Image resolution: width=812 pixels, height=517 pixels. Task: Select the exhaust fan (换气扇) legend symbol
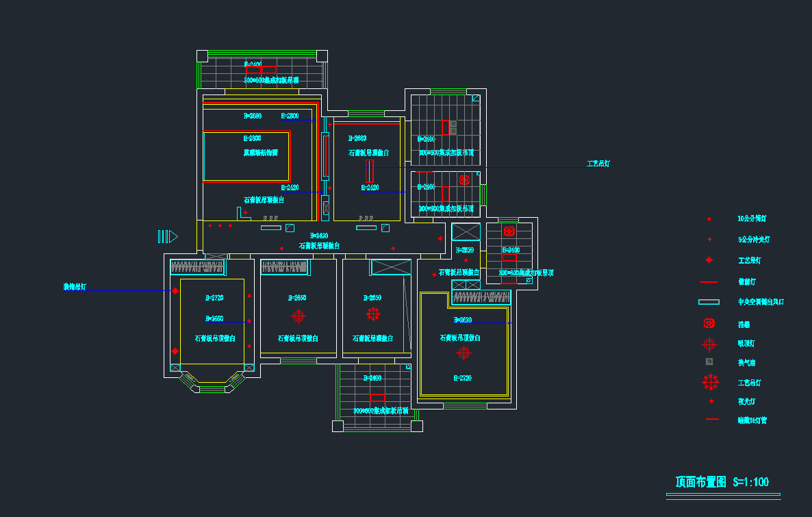pyautogui.click(x=709, y=362)
